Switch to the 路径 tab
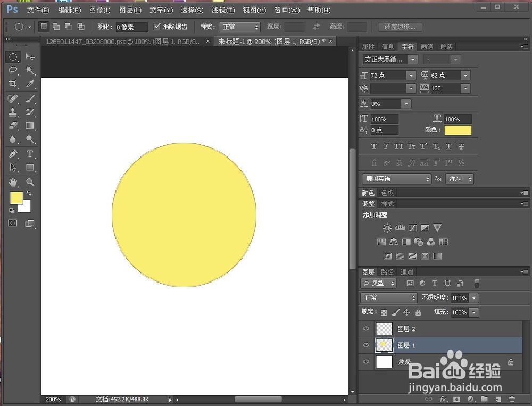Screen dimensions: 532x406 (x=387, y=272)
